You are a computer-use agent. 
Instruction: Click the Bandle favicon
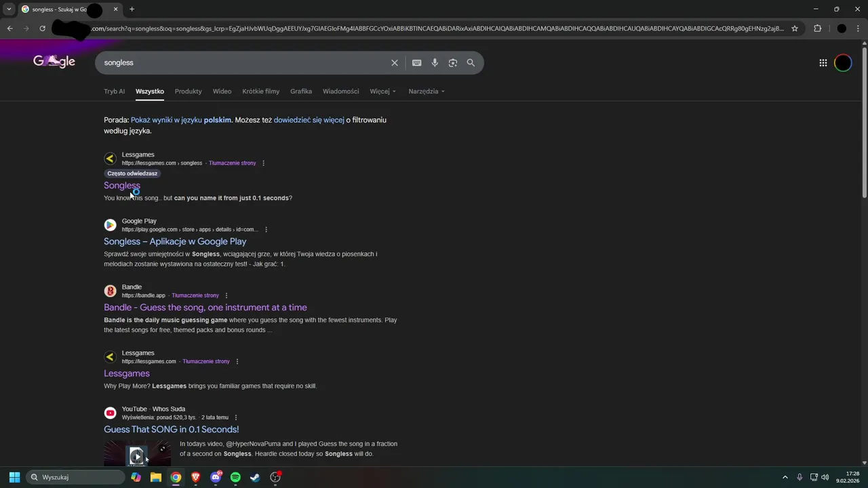[x=110, y=291]
